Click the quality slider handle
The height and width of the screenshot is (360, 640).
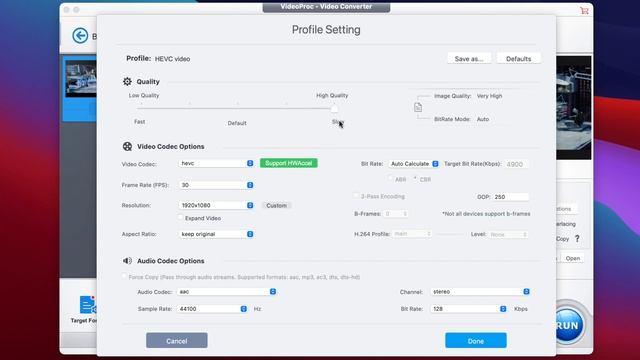pyautogui.click(x=334, y=109)
